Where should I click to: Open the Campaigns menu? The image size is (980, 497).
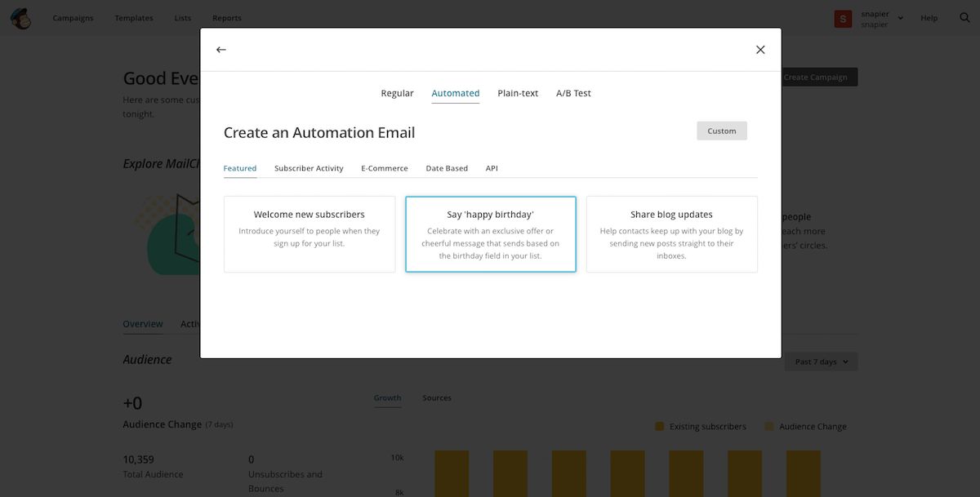pyautogui.click(x=73, y=18)
